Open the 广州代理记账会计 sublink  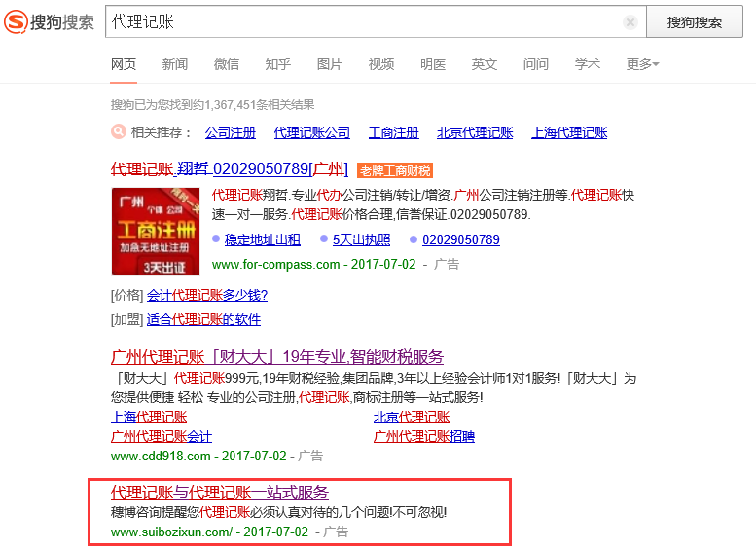pyautogui.click(x=162, y=437)
